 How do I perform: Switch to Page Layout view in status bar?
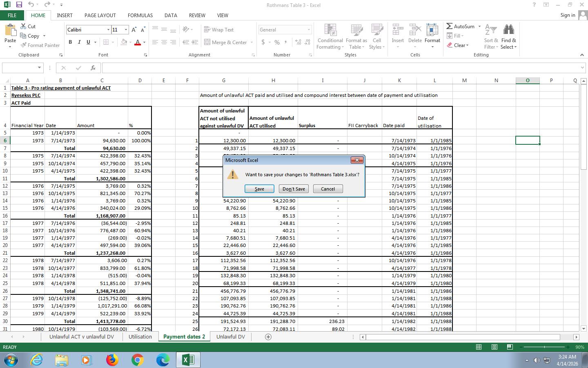pyautogui.click(x=494, y=347)
